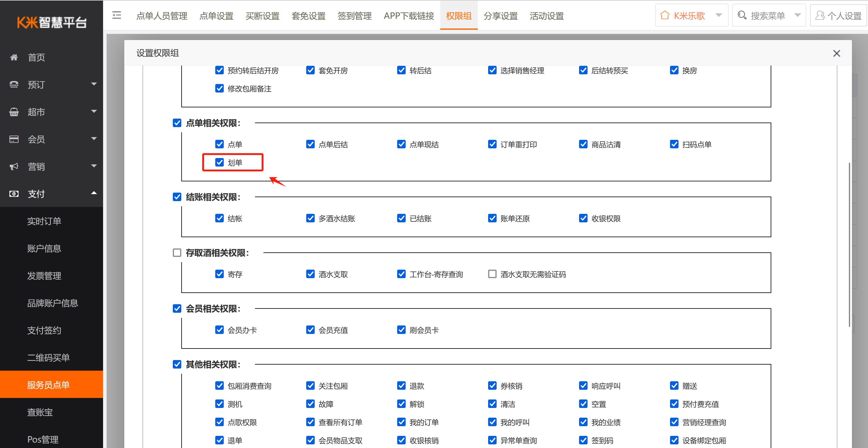This screenshot has height=448, width=868.
Task: Toggle the 设备绑定包厢 checkbox
Action: pyautogui.click(x=674, y=440)
